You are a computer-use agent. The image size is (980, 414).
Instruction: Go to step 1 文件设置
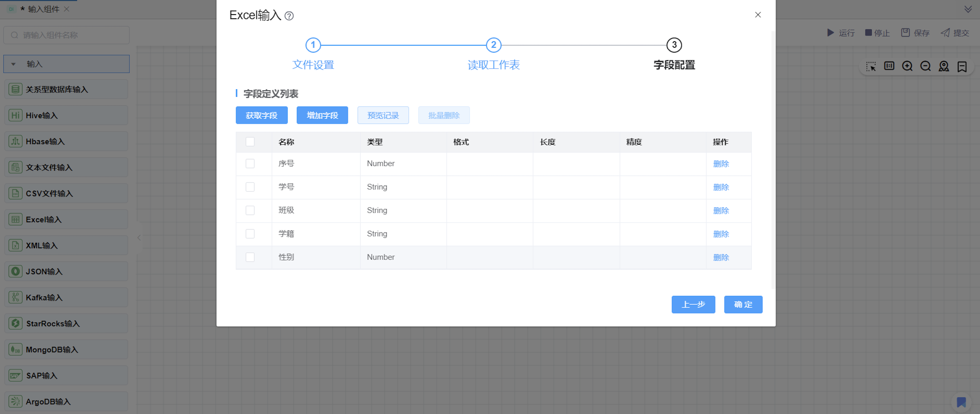tap(313, 45)
